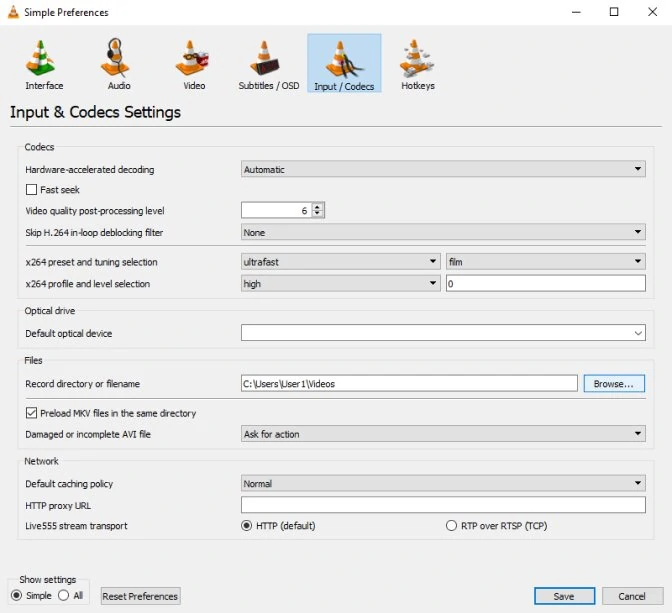Select the Input / Codecs cone icon
The image size is (672, 613).
click(344, 58)
